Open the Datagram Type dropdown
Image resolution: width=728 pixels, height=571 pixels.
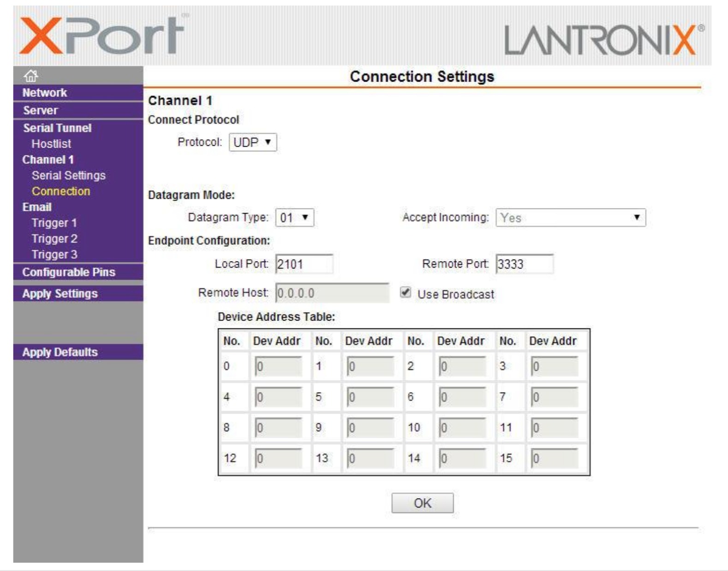coord(294,218)
